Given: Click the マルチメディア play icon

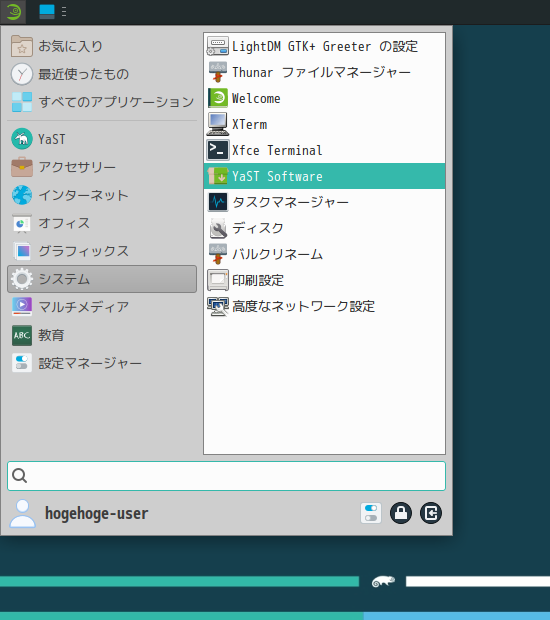Looking at the screenshot, I should (x=22, y=307).
